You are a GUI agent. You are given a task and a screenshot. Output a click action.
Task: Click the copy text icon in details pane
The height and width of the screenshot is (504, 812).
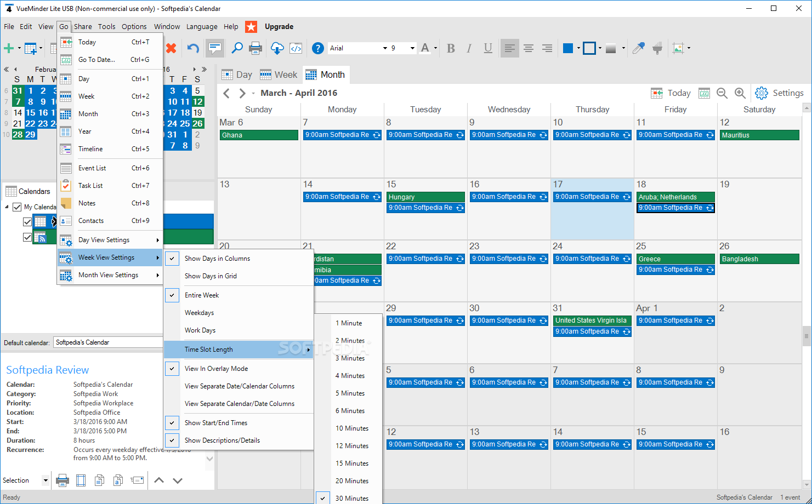pyautogui.click(x=99, y=480)
